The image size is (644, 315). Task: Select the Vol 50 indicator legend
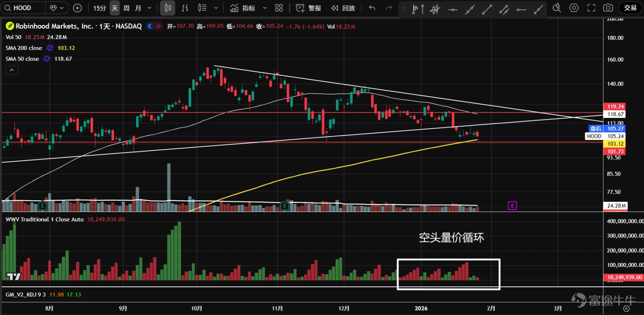pos(13,37)
